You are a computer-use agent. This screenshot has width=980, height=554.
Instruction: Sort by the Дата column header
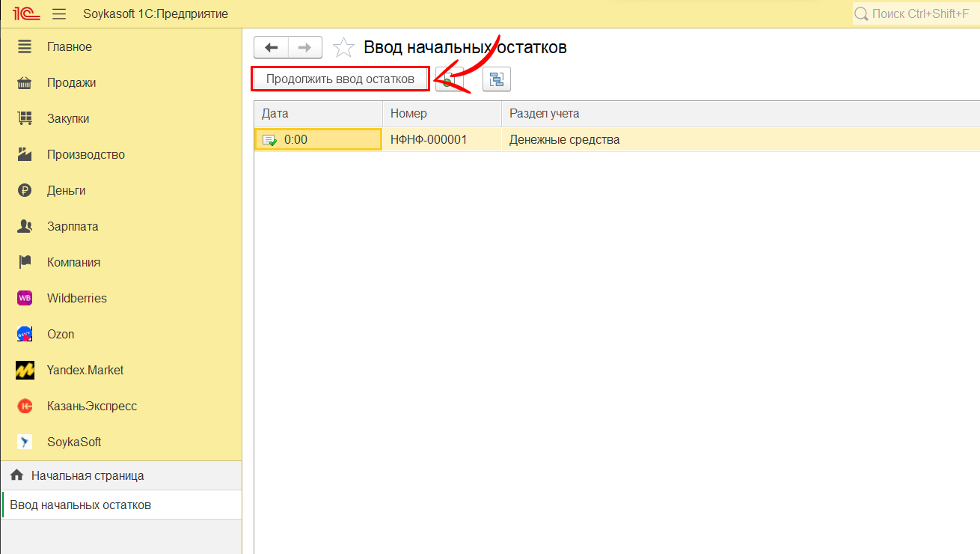319,114
